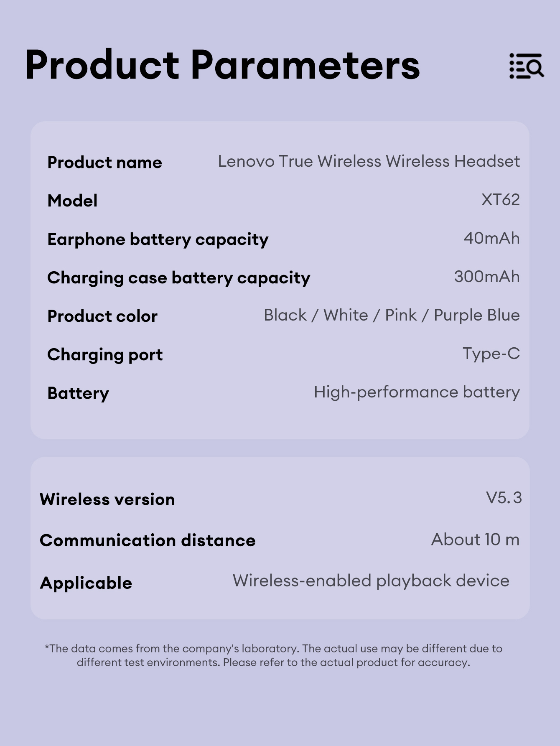
Task: Click Charging case battery capacity label
Action: (x=179, y=278)
